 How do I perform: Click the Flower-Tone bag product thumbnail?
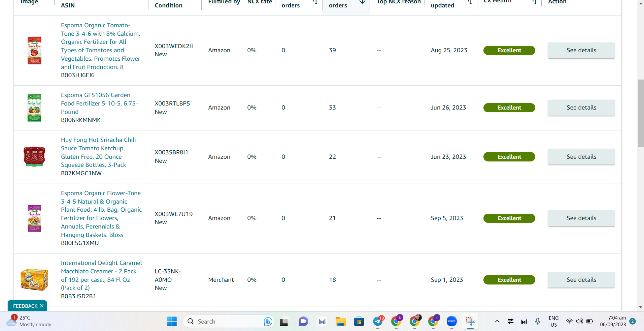[34, 218]
